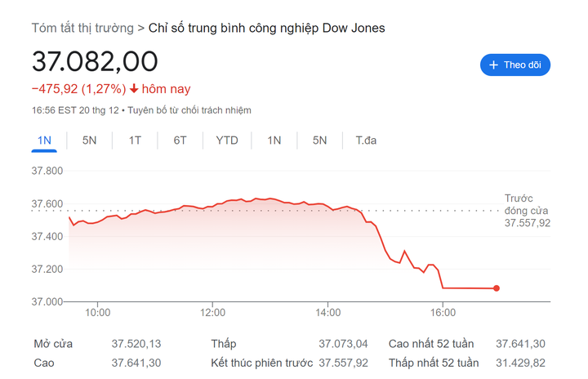Select the highlighted 1N one-day tab

(x=45, y=140)
